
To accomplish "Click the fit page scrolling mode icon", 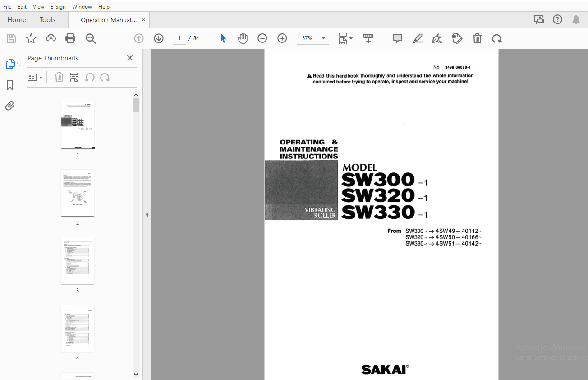I will (343, 38).
